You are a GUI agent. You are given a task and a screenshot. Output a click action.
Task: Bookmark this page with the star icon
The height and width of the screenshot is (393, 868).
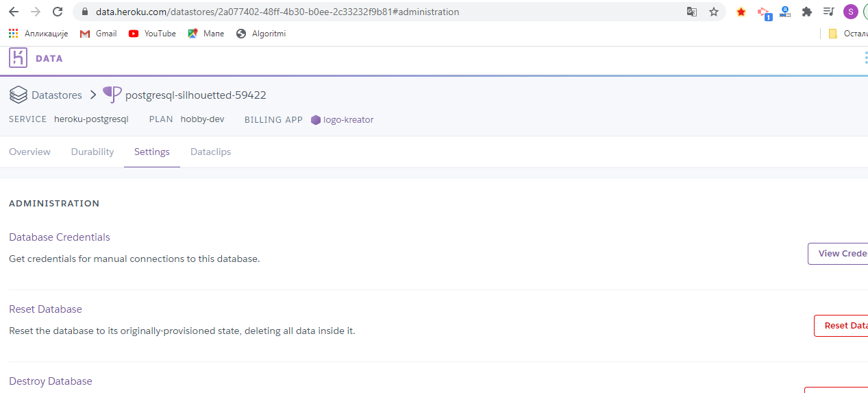[714, 12]
